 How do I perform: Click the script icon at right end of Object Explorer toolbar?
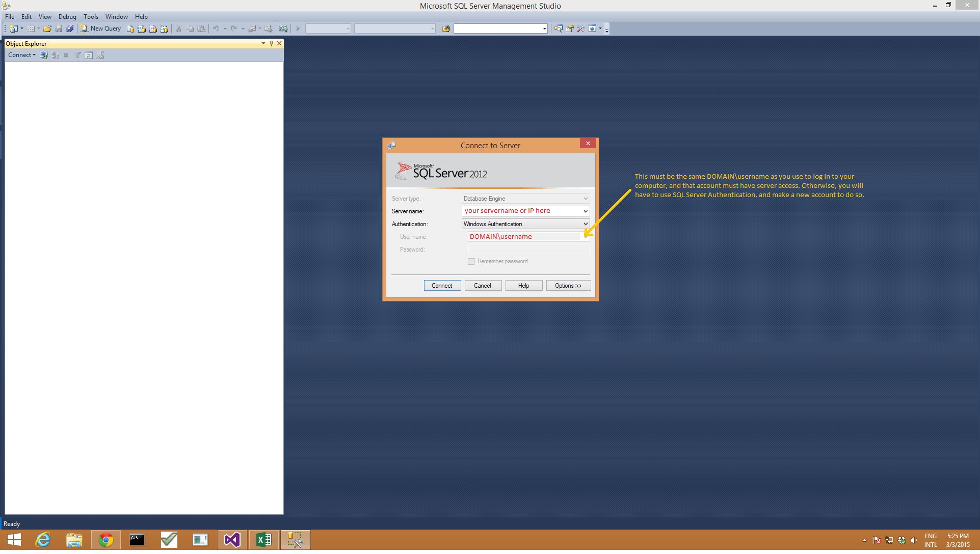[100, 55]
